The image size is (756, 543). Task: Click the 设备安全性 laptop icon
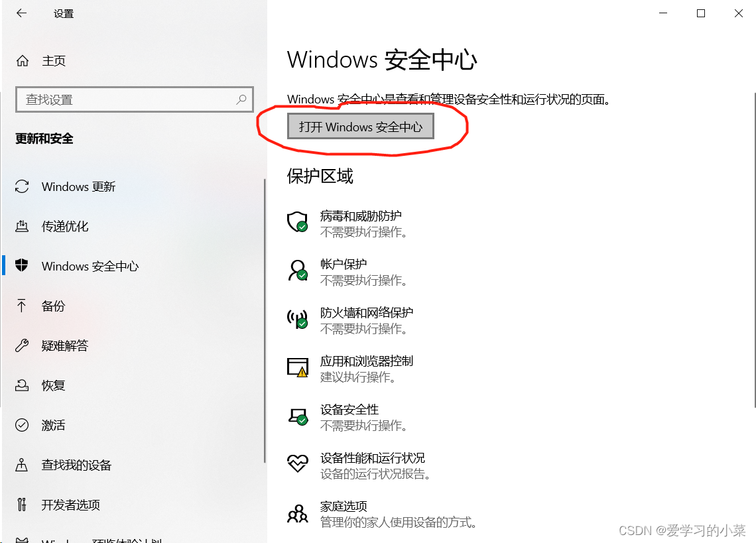coord(298,416)
